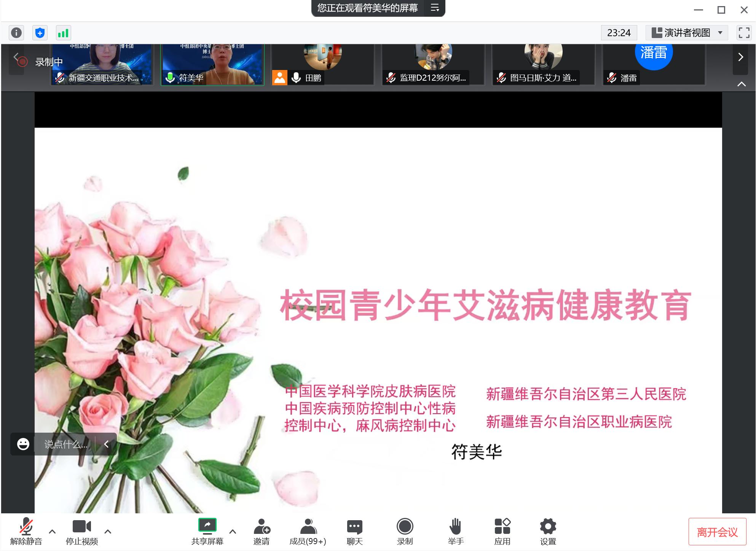Viewport: 756px width, 551px height.
Task: Open the Invite participants icon
Action: click(x=262, y=531)
